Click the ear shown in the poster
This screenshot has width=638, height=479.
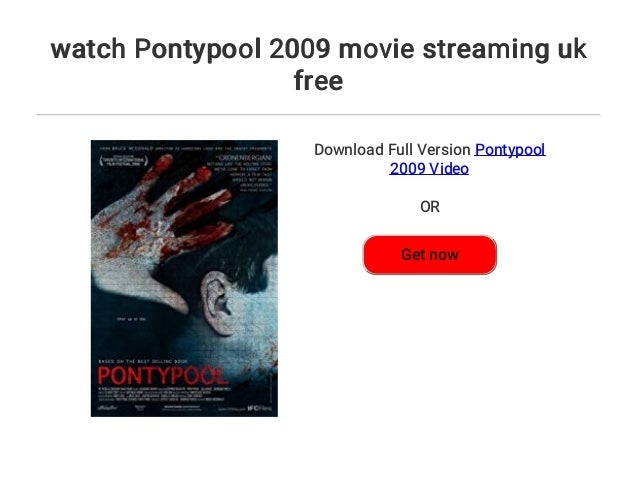[217, 303]
